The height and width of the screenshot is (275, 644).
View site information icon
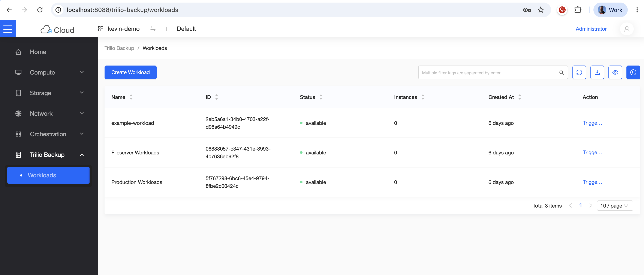[58, 10]
